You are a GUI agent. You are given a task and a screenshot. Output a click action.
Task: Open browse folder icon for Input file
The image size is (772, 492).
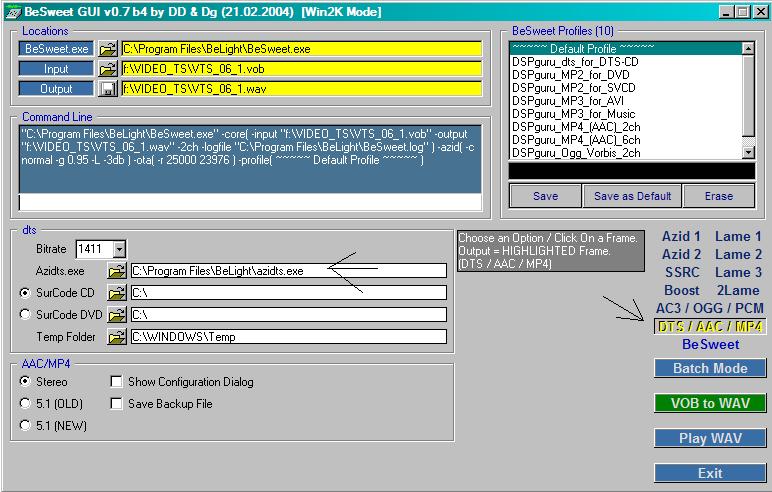(108, 69)
